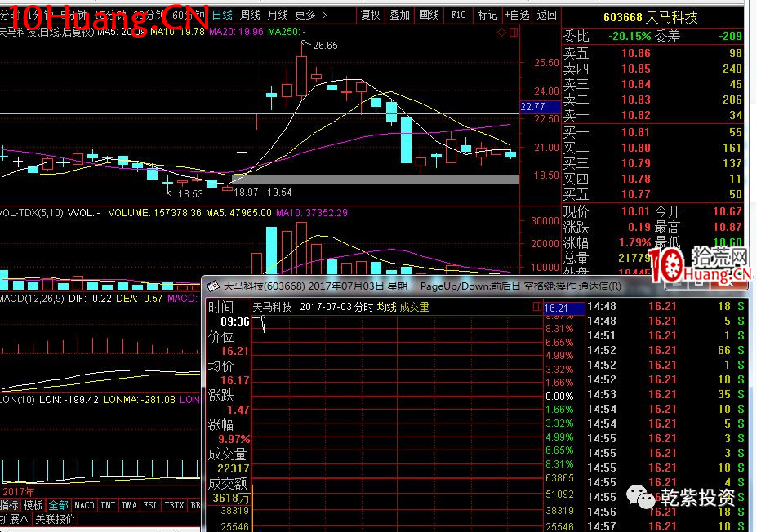Switch to the TRIX indicator tab
The width and height of the screenshot is (761, 532).
coord(174,505)
